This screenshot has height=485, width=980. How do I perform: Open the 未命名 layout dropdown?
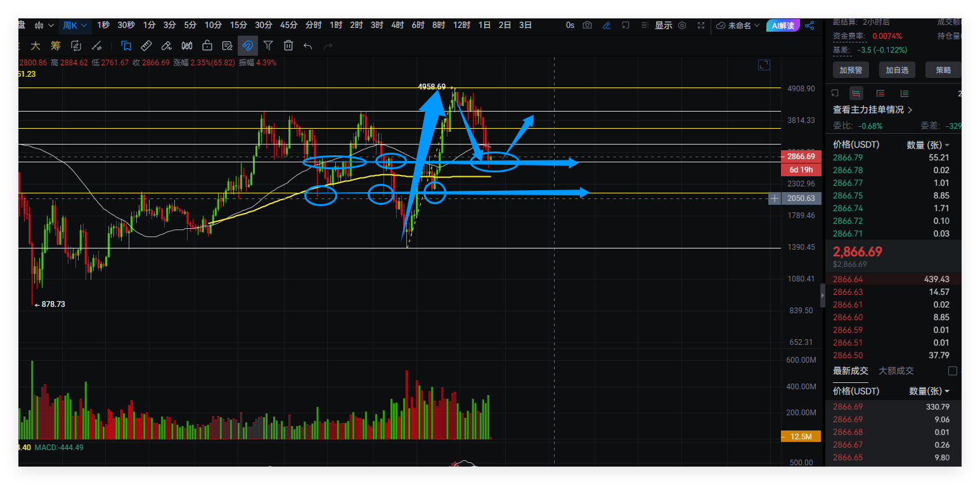tap(738, 25)
